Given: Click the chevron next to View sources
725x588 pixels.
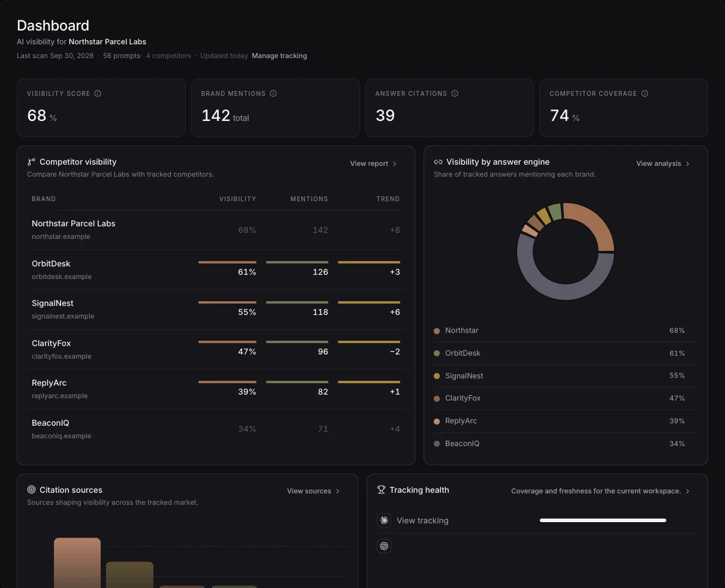Looking at the screenshot, I should [x=337, y=491].
